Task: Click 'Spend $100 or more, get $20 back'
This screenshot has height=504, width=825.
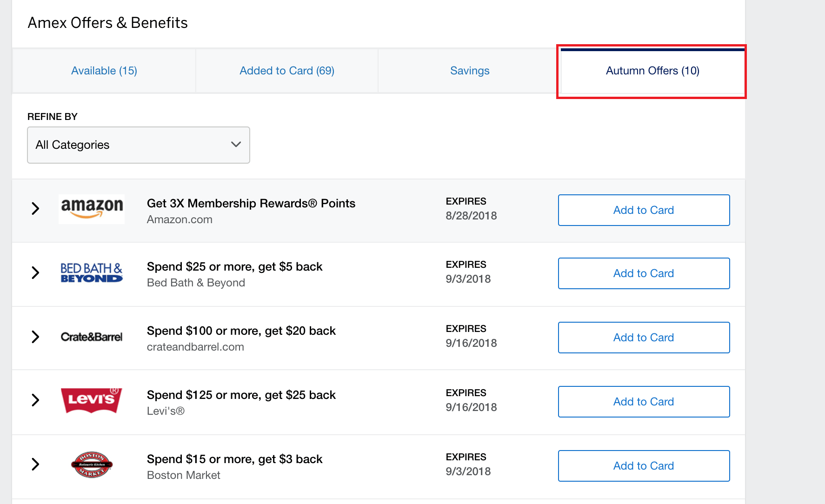Action: tap(241, 331)
